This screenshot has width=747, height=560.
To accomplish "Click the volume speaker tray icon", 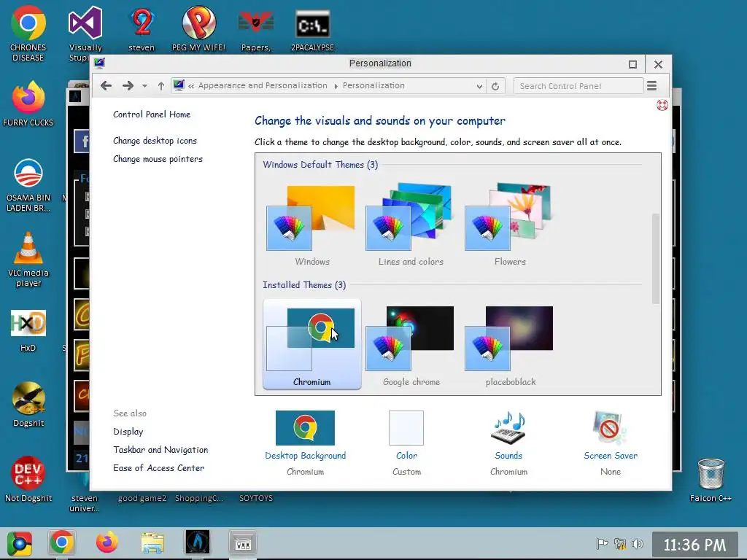I will click(x=638, y=543).
